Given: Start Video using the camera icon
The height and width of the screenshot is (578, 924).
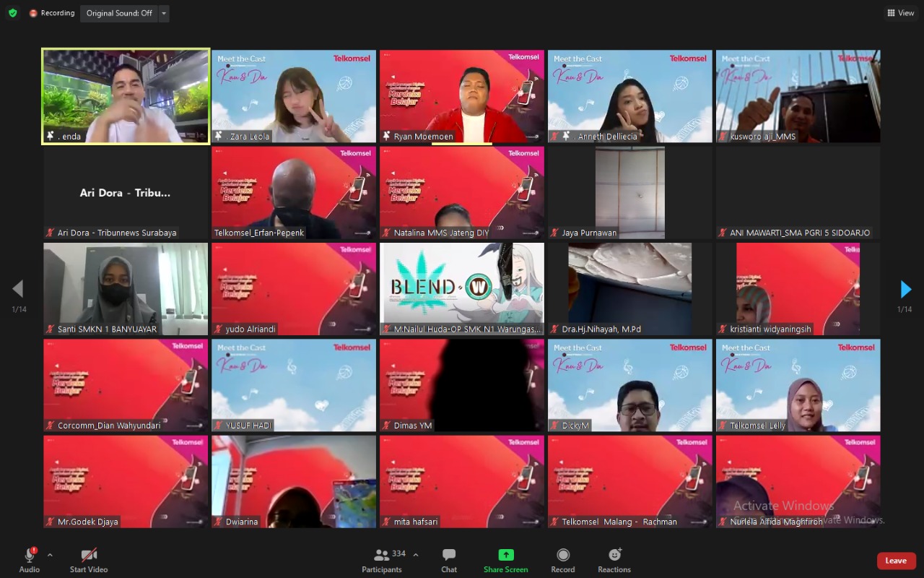Looking at the screenshot, I should click(x=88, y=556).
